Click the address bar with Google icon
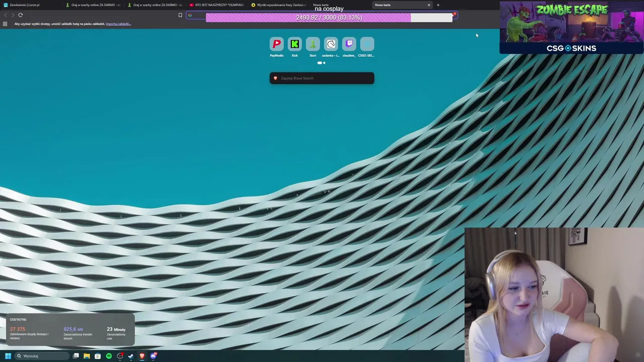The width and height of the screenshot is (644, 362). click(322, 15)
